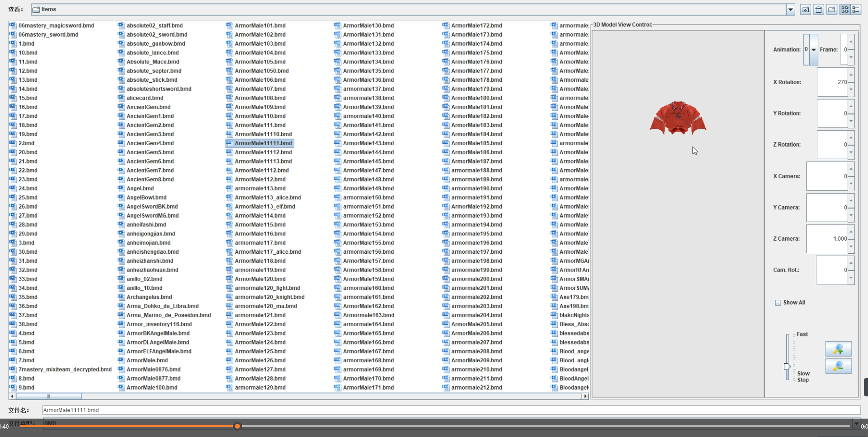868x437 pixels.
Task: Click the Y Rotation value field
Action: (832, 113)
